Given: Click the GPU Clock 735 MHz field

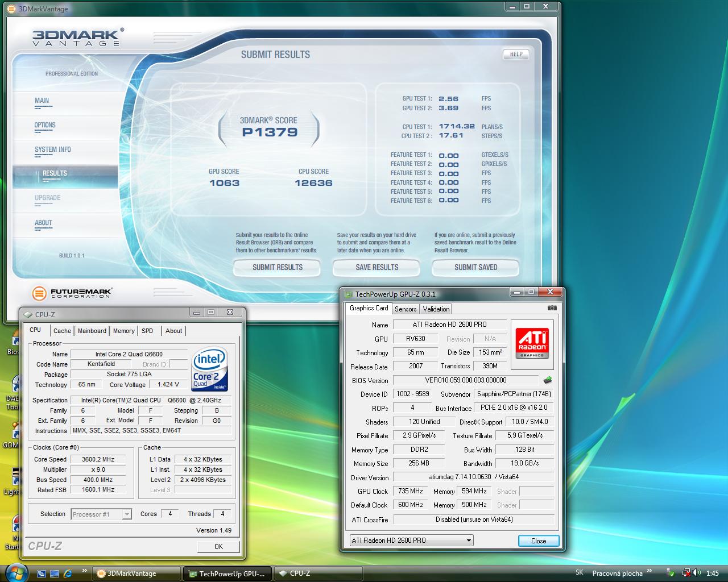Looking at the screenshot, I should click(x=411, y=491).
